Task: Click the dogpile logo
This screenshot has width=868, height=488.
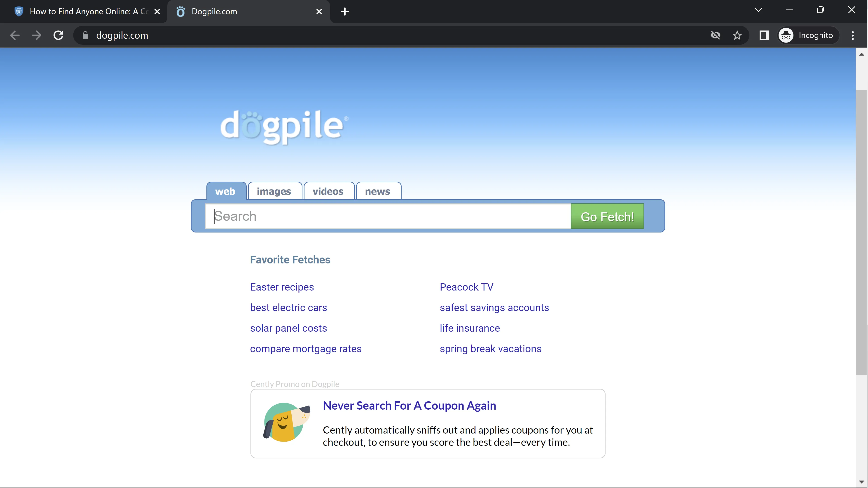Action: tap(283, 126)
